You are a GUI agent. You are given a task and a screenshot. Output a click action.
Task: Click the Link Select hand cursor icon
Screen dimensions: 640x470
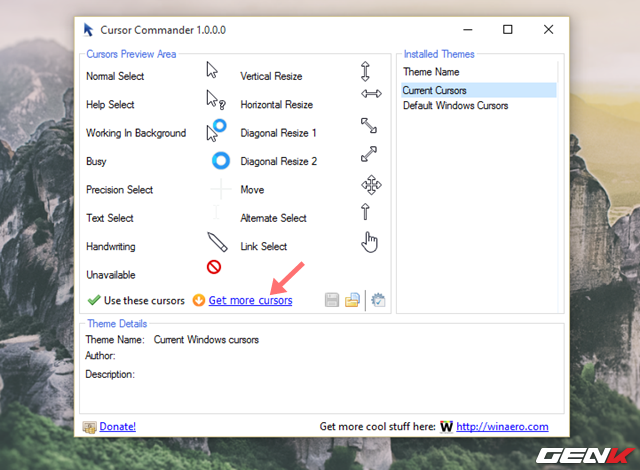point(371,241)
